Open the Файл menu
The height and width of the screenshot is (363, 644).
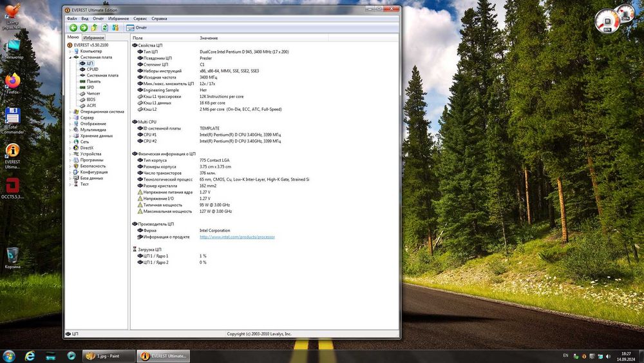tap(72, 19)
